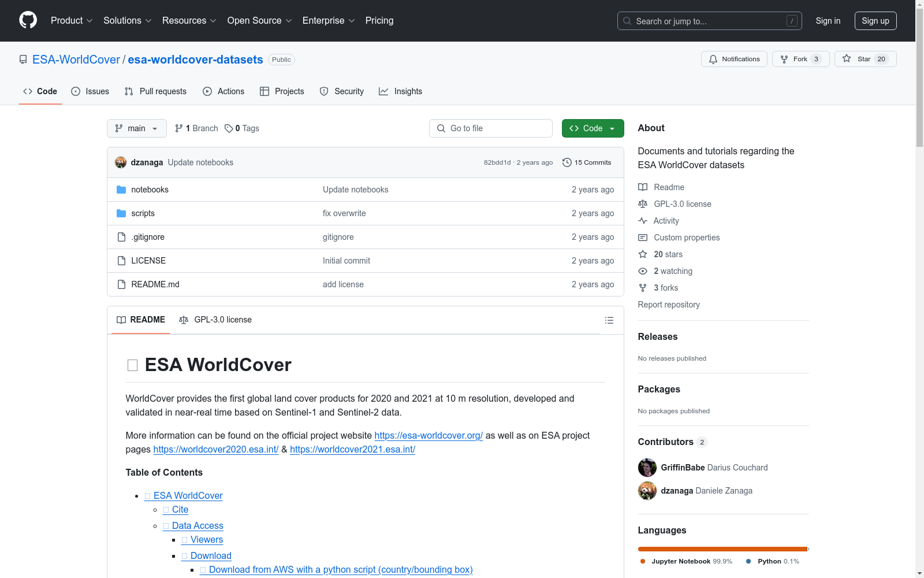Screen dimensions: 924x578
Task: Click the Sign up button
Action: click(875, 20)
